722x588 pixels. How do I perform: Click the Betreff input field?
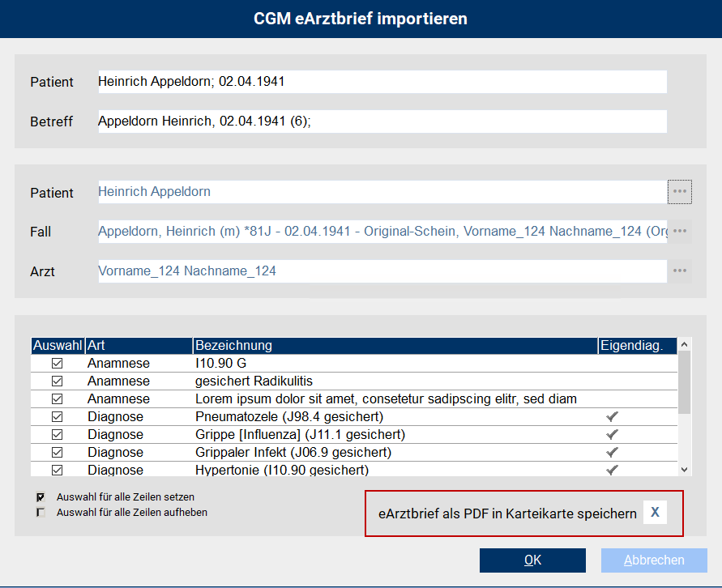pos(381,121)
